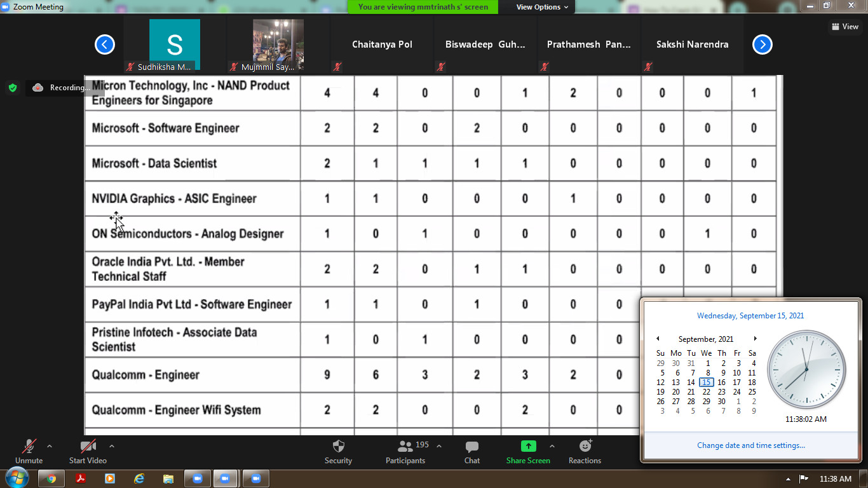Select September 22 in the calendar

coord(706,392)
